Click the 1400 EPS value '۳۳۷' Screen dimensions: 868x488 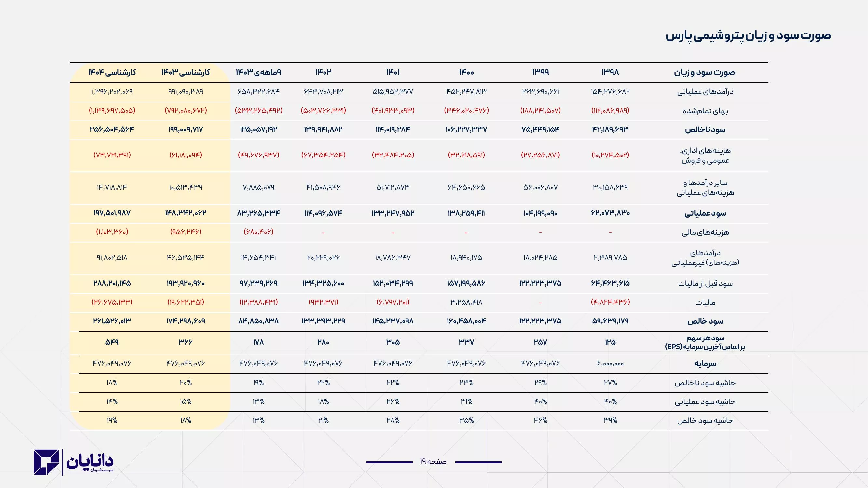[x=466, y=342]
